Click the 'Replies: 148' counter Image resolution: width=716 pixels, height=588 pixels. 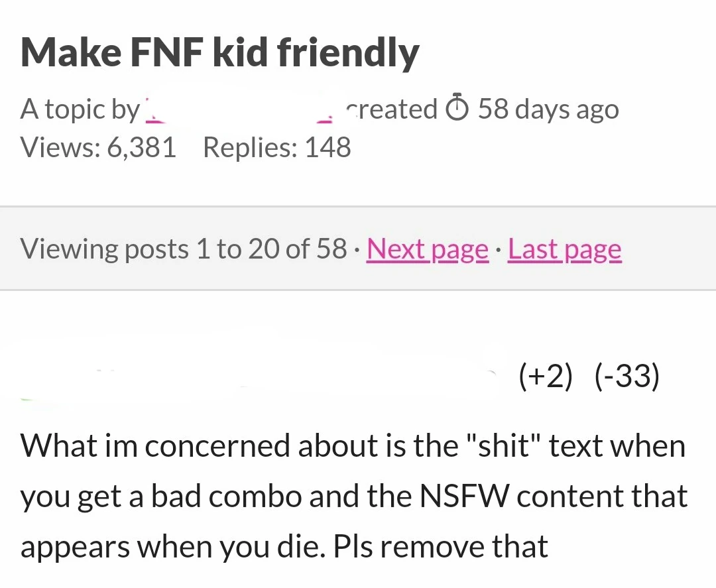276,147
